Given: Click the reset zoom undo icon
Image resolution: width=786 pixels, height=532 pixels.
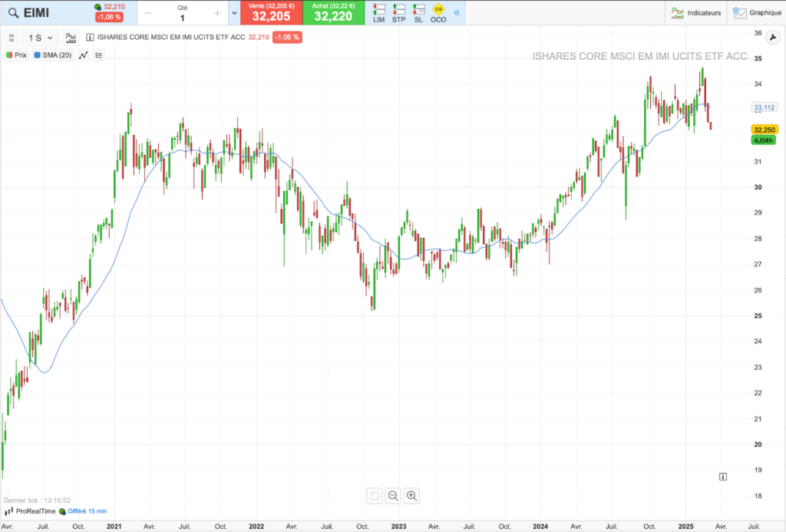Looking at the screenshot, I should click(374, 496).
